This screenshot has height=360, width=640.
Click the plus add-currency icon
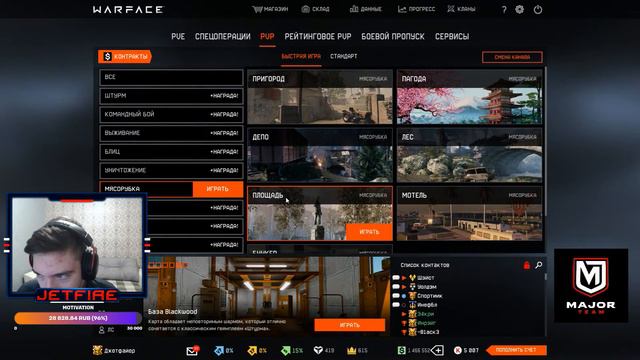click(438, 350)
